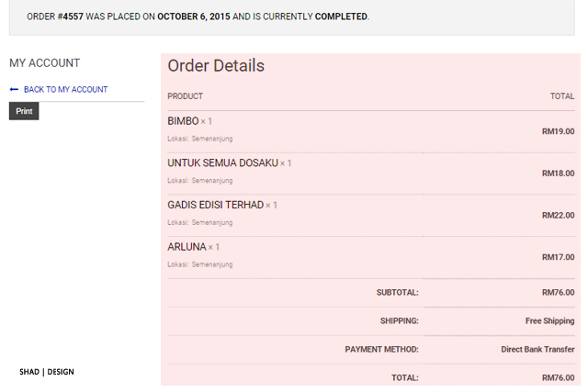
Task: Click the SHAD | DESIGN footer credit
Action: [x=47, y=372]
